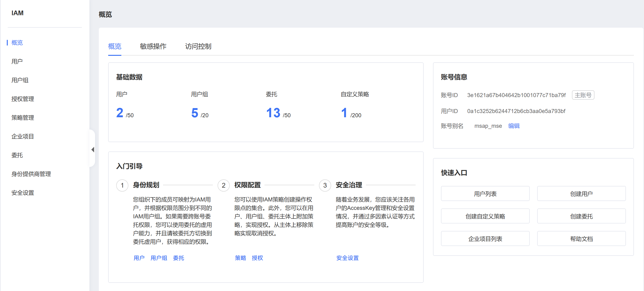This screenshot has width=644, height=291.
Task: Click the 快速入口 heading
Action: (454, 173)
